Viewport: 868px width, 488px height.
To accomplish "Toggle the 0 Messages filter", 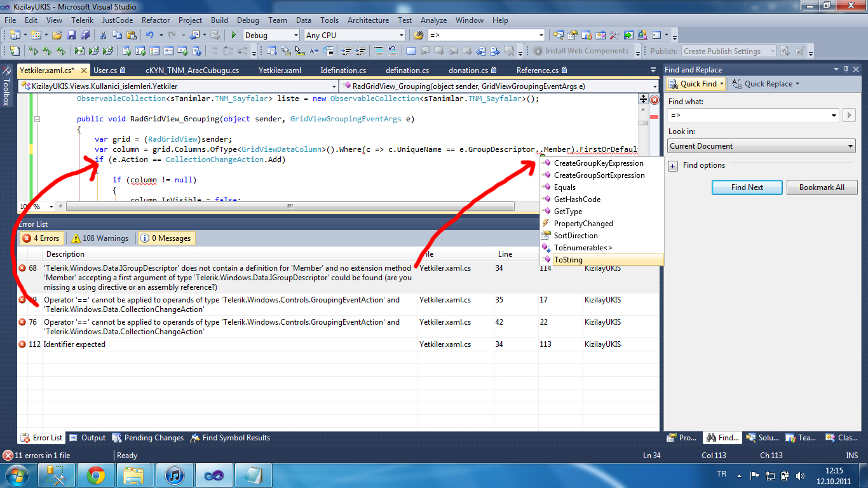I will coord(165,238).
